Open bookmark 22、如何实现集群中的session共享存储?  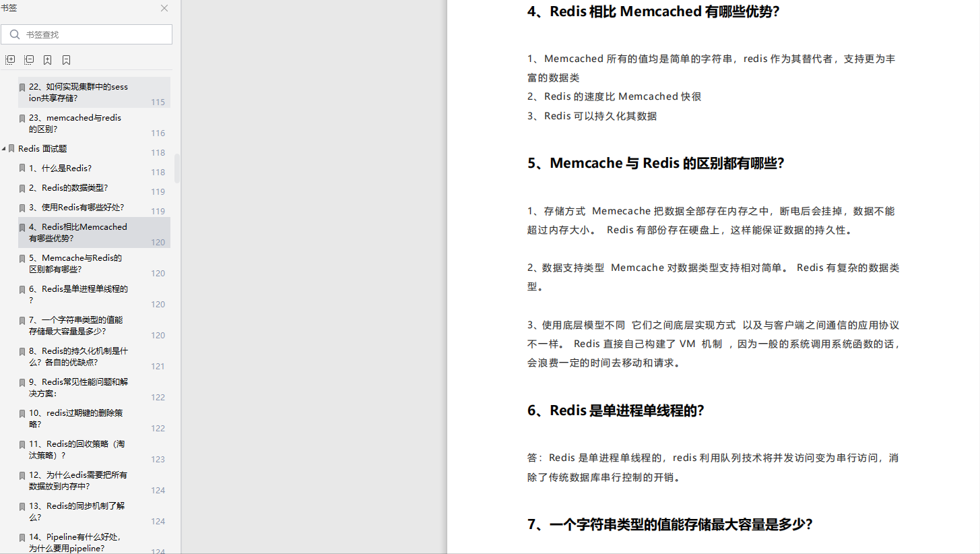point(78,92)
